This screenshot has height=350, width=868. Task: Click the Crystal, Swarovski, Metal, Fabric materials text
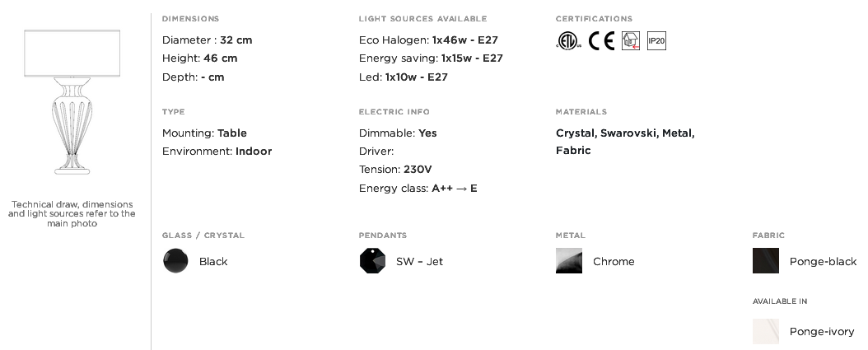[x=625, y=142]
